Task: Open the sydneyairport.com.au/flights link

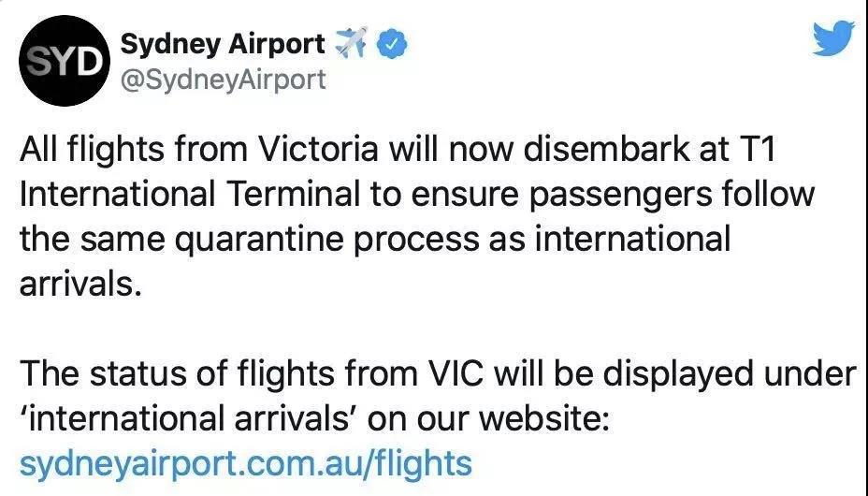Action: pos(245,462)
